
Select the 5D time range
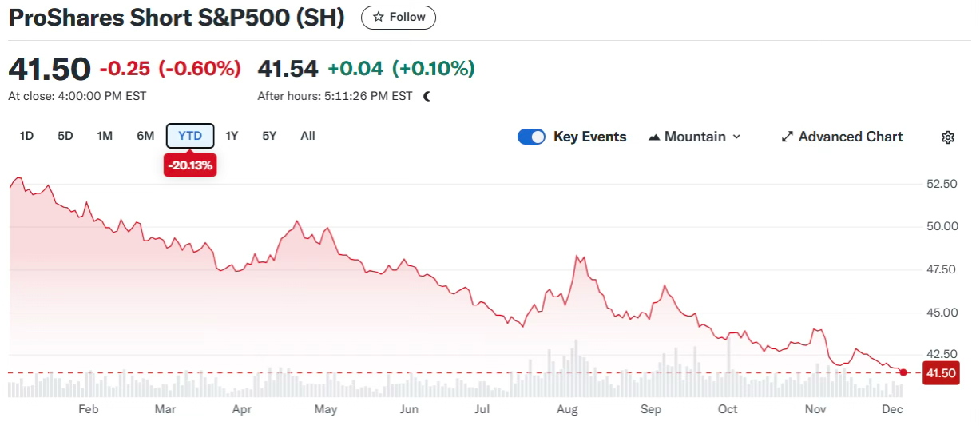(x=65, y=136)
